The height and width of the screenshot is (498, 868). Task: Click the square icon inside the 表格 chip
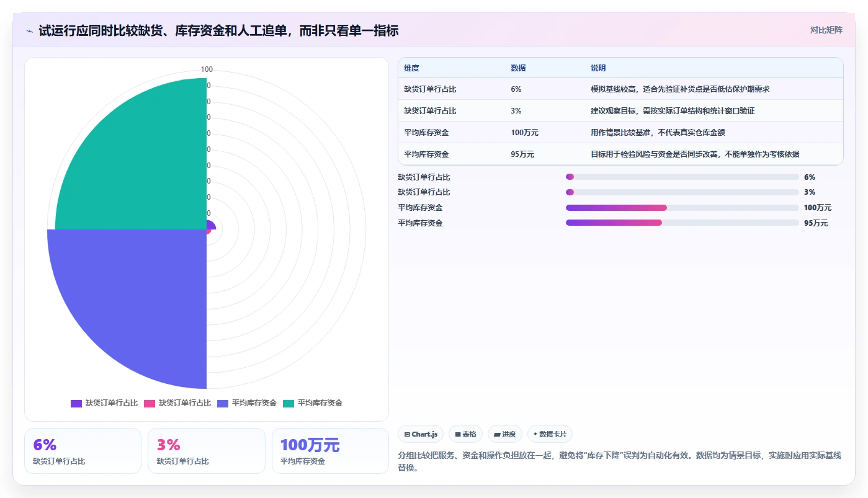(x=458, y=435)
